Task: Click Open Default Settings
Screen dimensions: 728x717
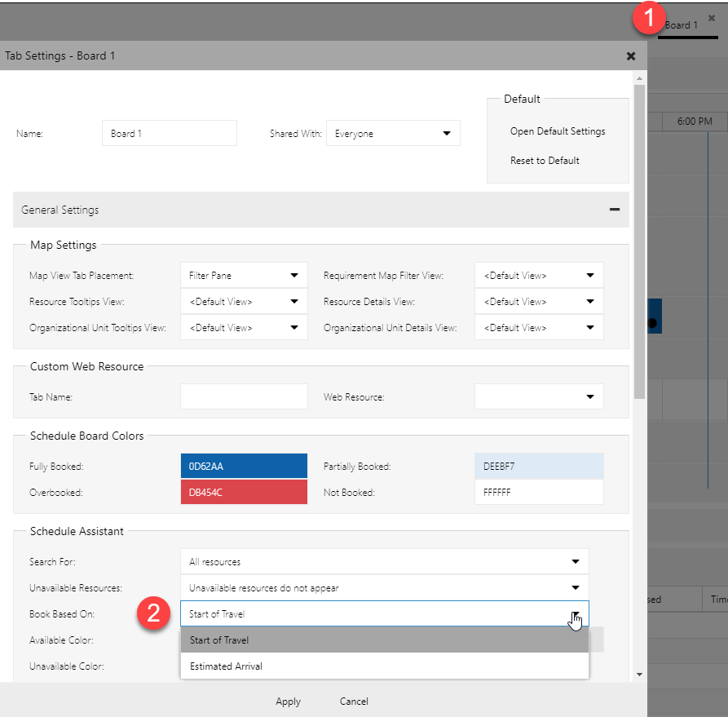Action: point(558,131)
